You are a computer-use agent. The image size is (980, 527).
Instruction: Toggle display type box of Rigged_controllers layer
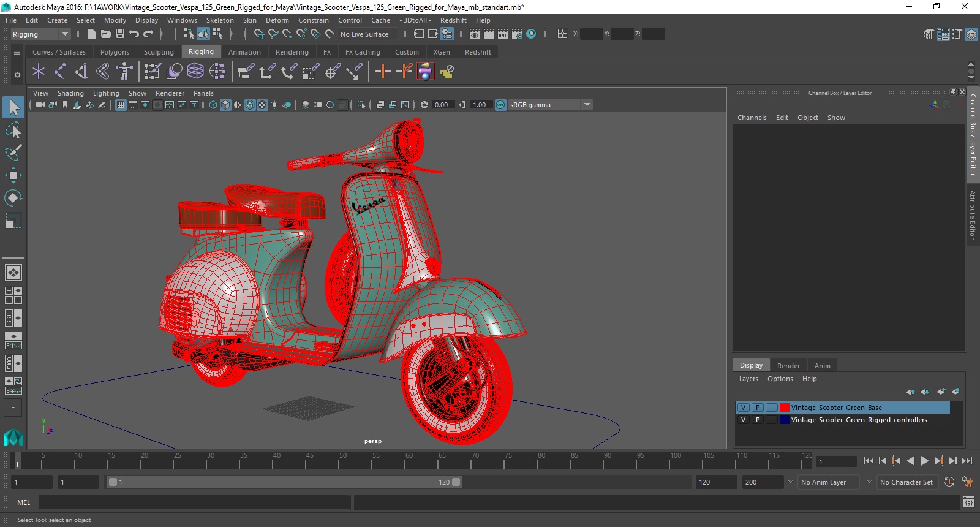[772, 420]
